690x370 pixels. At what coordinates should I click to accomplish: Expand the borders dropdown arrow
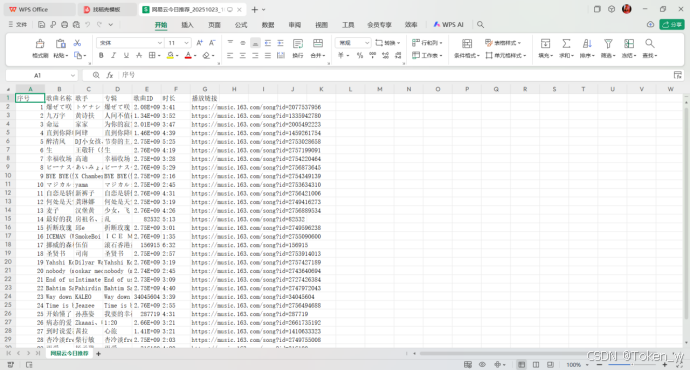159,56
